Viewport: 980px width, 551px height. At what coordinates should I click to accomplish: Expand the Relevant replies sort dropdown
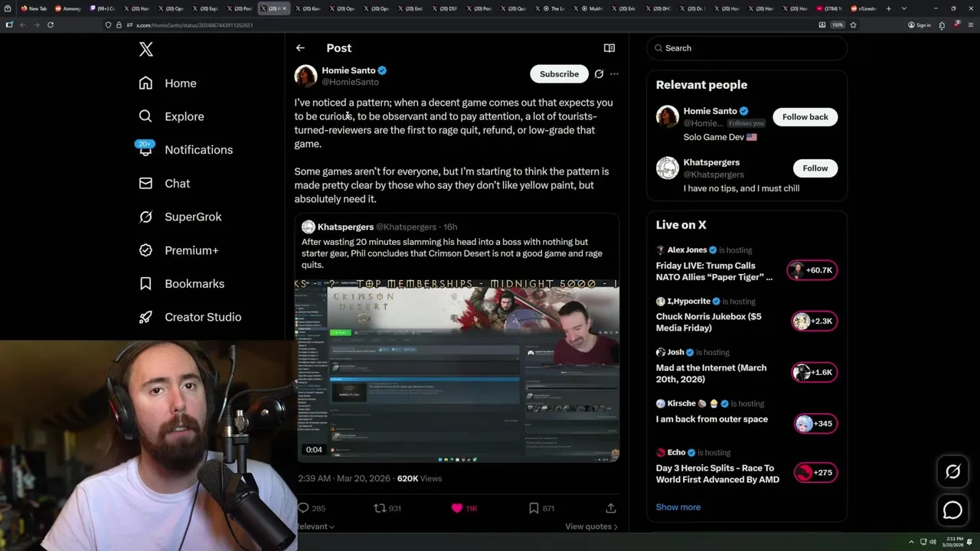(315, 527)
